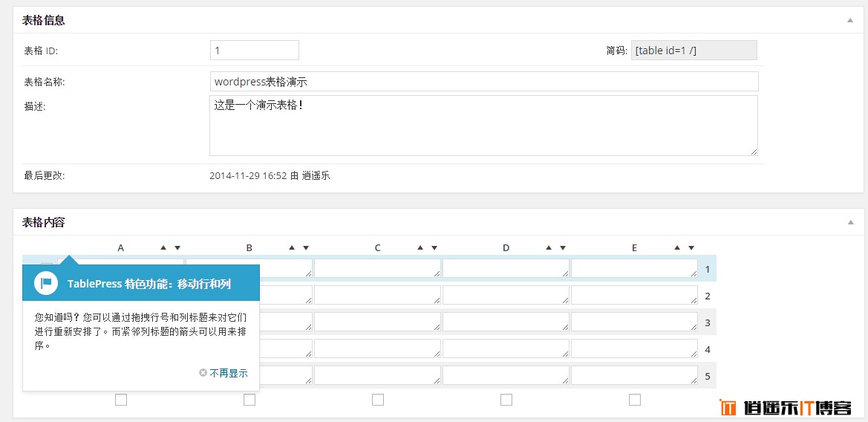The height and width of the screenshot is (422, 868).
Task: Tick the column E selection checkbox
Action: pyautogui.click(x=634, y=399)
